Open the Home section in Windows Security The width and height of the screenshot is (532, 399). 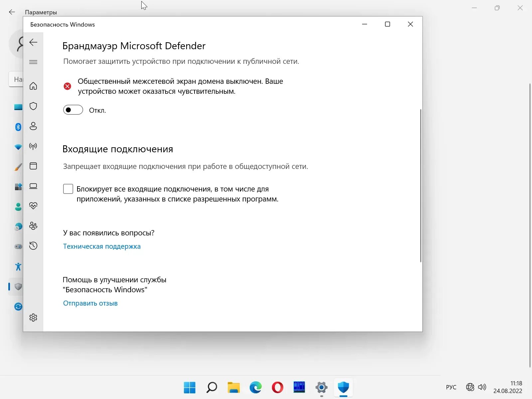tap(33, 86)
